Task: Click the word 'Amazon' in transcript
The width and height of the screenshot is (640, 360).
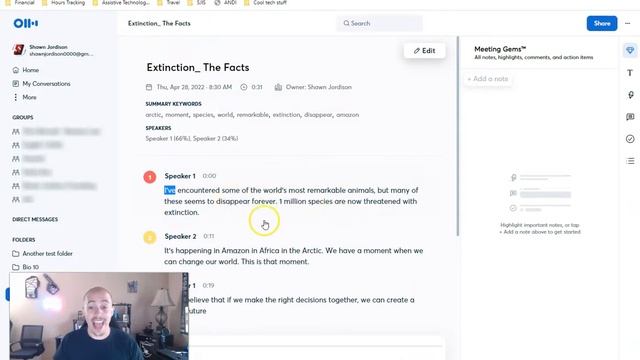Action: coord(235,251)
